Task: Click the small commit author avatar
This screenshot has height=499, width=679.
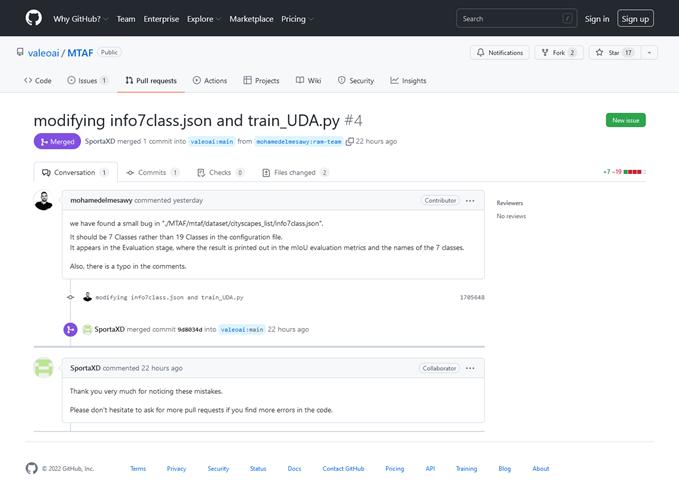Action: tap(87, 297)
